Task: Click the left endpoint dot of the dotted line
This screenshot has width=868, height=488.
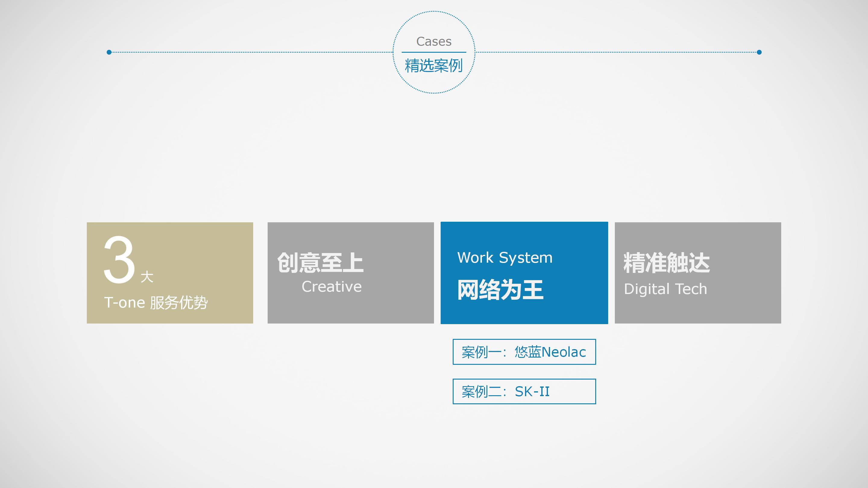Action: click(x=109, y=52)
